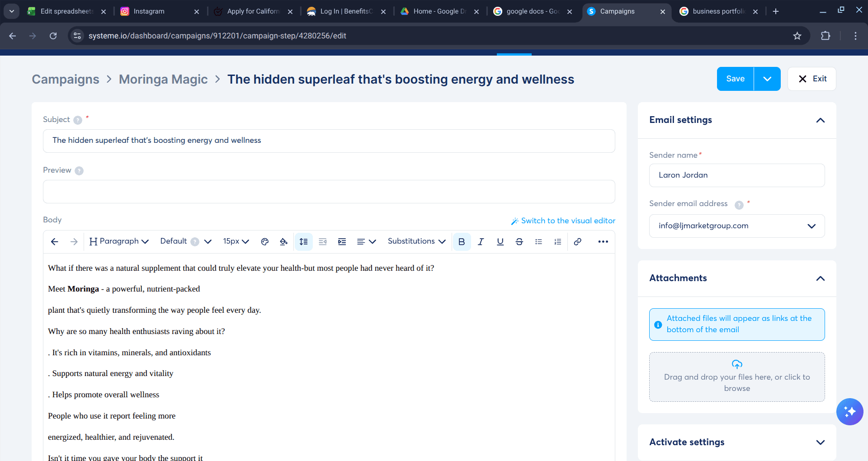Screen dimensions: 868x461
Task: Insert a bulleted list
Action: pyautogui.click(x=538, y=242)
